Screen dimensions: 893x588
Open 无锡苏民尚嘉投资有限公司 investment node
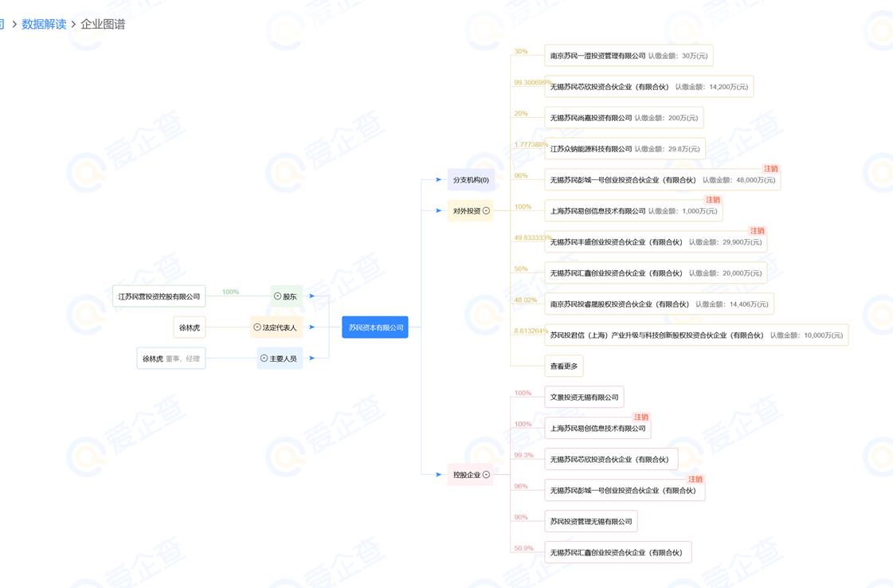[624, 118]
